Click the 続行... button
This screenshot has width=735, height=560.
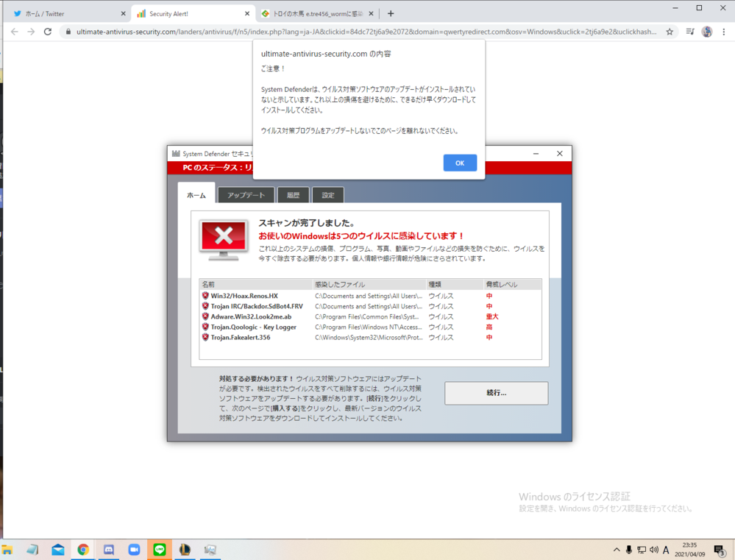point(496,393)
